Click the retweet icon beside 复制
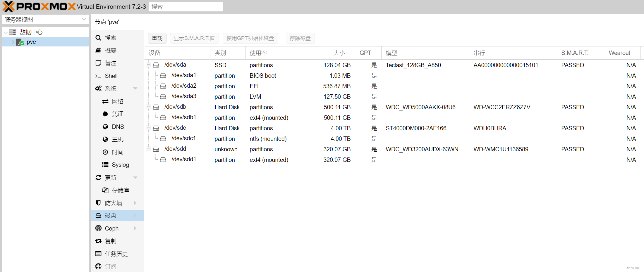The image size is (644, 272). [x=98, y=241]
